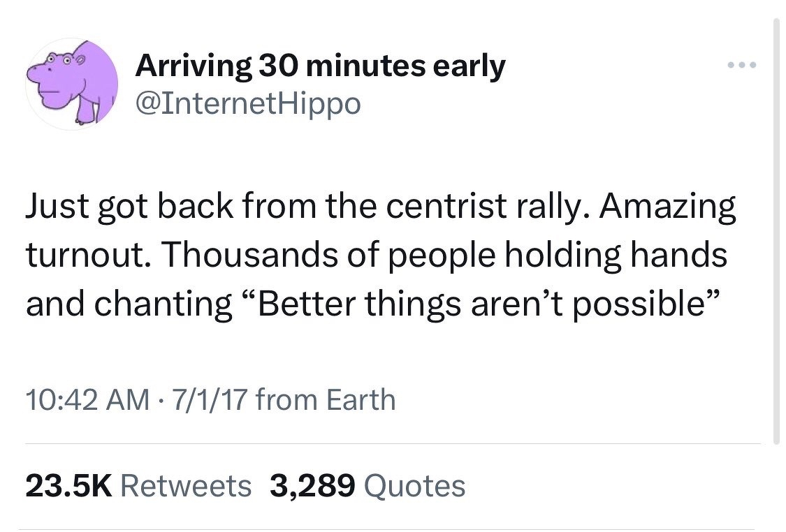Open the 3,289 Quotes list
The width and height of the screenshot is (786, 532).
point(411,485)
